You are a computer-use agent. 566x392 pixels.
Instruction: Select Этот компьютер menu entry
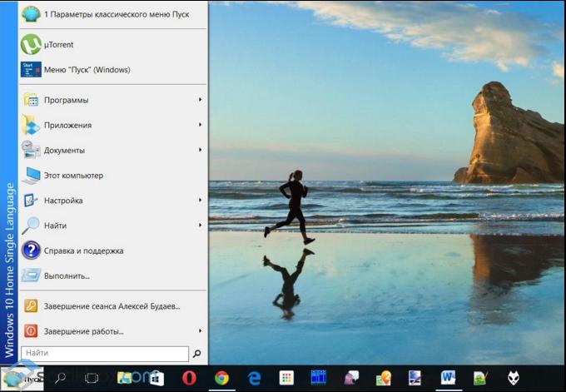(x=73, y=176)
